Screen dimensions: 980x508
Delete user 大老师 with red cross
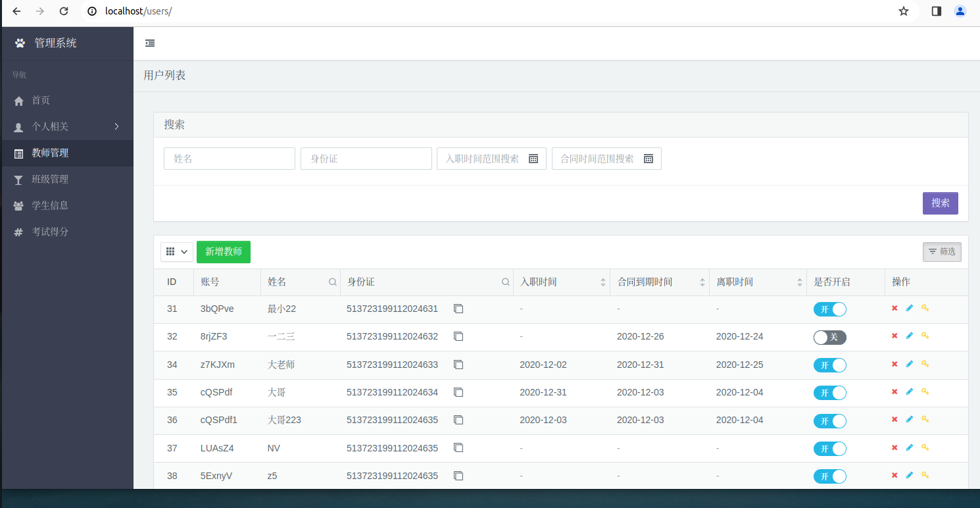(894, 364)
